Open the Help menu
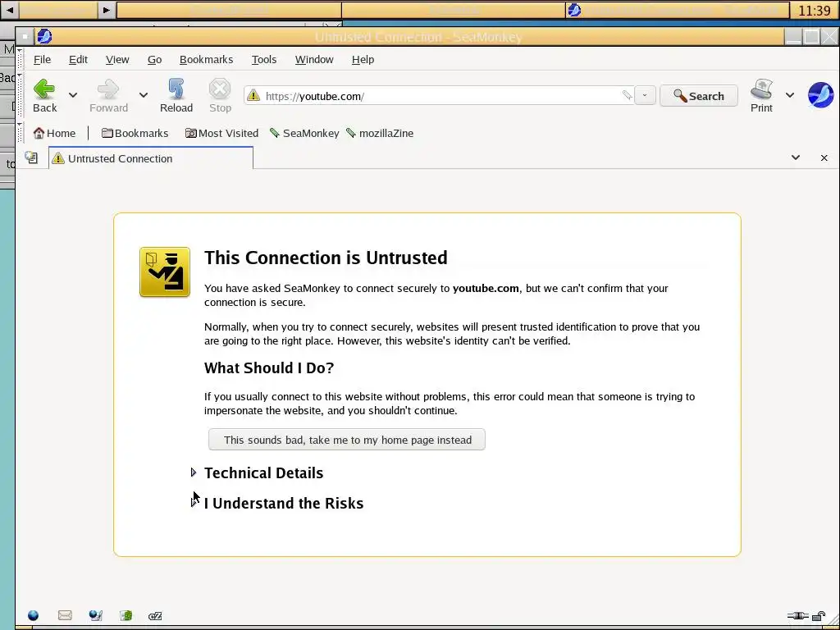This screenshot has width=840, height=630. 363,59
